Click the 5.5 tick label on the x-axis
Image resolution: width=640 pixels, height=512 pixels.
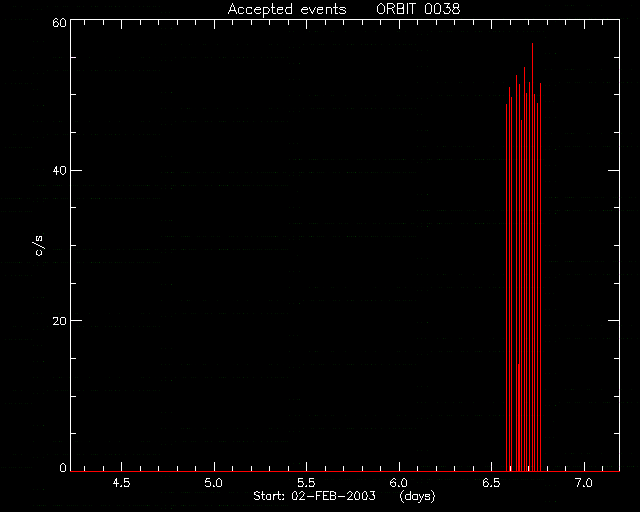pos(306,483)
